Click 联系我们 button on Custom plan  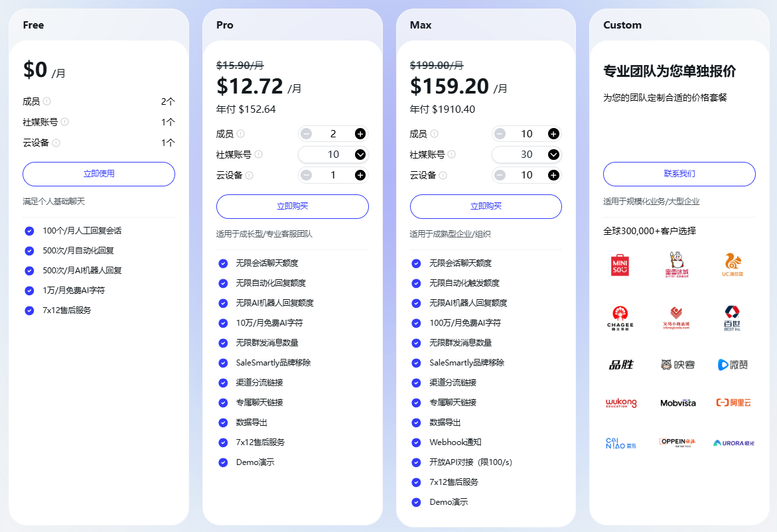tap(679, 174)
